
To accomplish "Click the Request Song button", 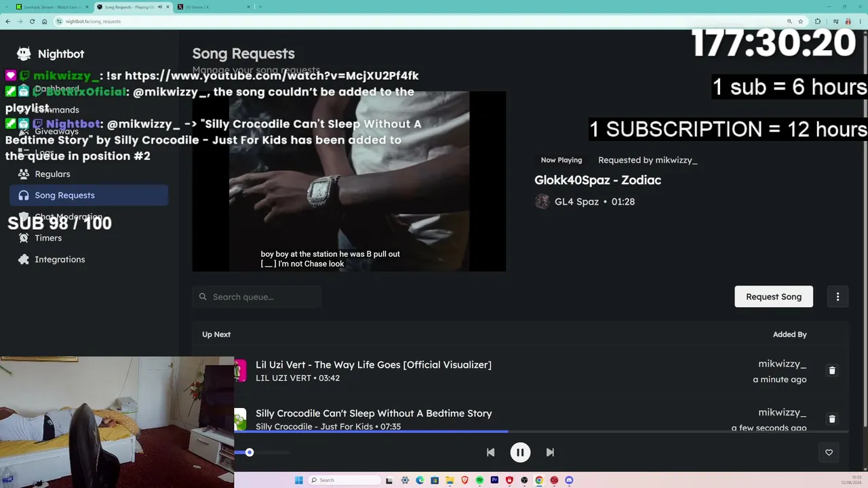I will click(x=774, y=296).
